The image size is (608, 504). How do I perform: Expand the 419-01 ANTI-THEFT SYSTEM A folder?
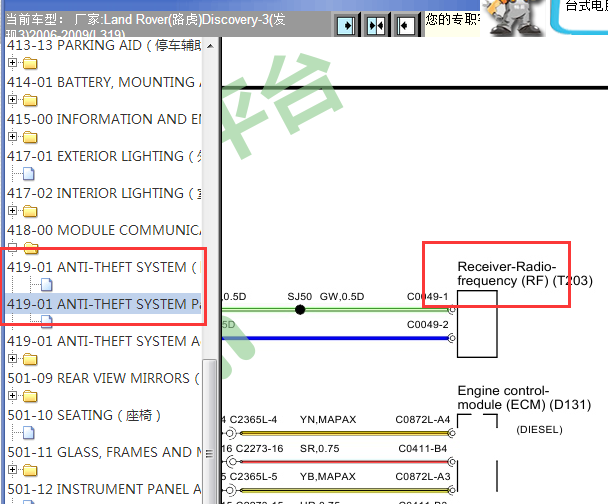(x=12, y=359)
